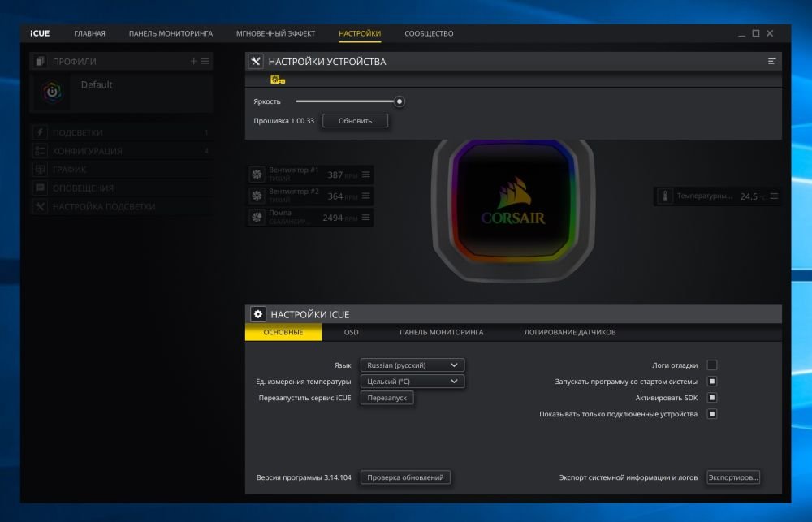The width and height of the screenshot is (812, 522).
Task: Switch to Панель мониторинга settings tab
Action: pyautogui.click(x=441, y=332)
